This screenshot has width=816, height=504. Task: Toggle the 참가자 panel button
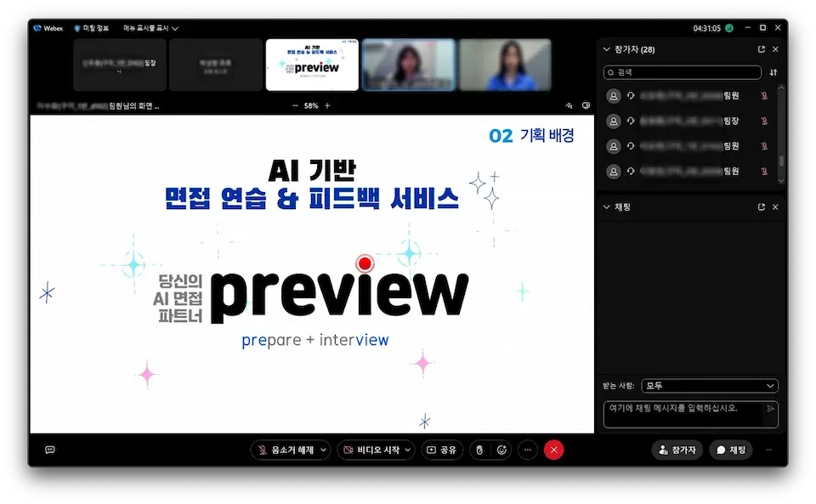677,450
